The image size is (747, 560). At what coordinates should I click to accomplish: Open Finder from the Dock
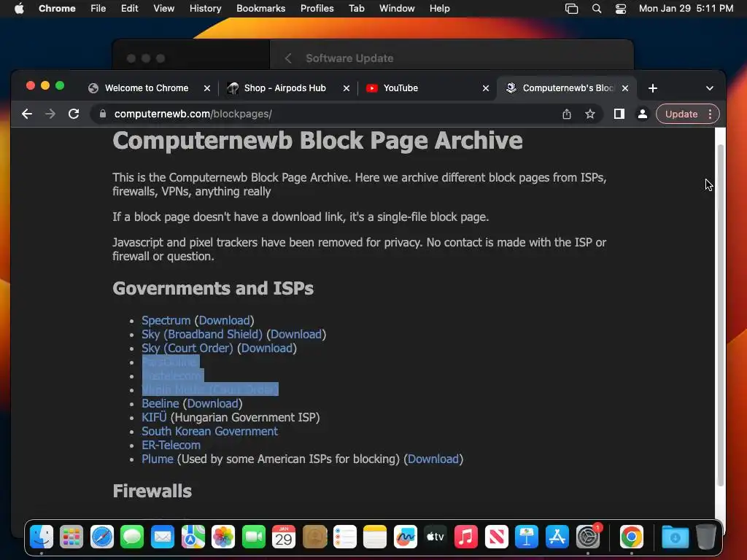pos(42,537)
